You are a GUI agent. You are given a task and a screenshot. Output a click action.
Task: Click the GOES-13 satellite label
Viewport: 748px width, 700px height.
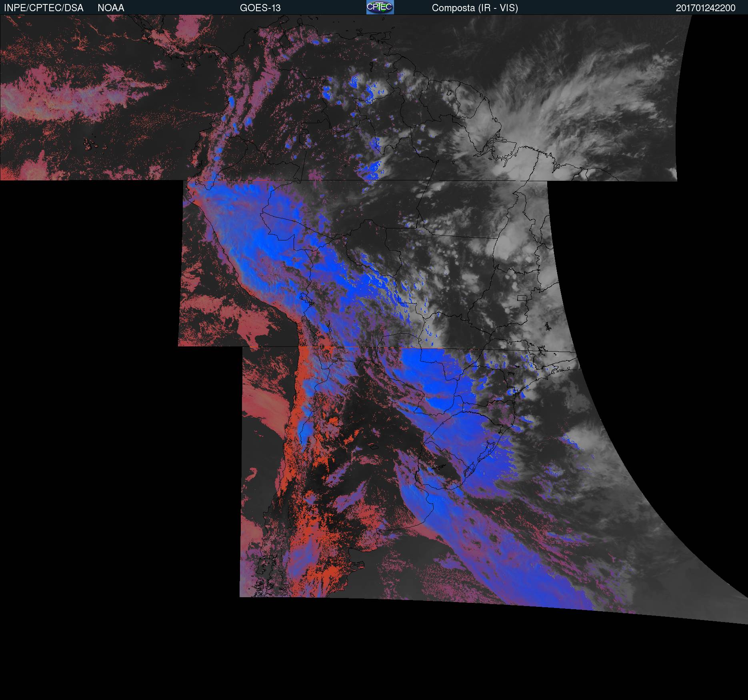(260, 8)
